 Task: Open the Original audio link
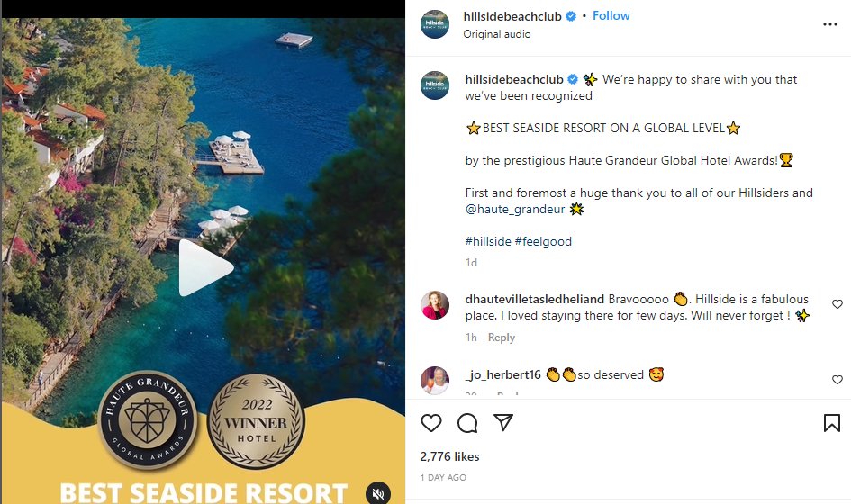[x=496, y=34]
